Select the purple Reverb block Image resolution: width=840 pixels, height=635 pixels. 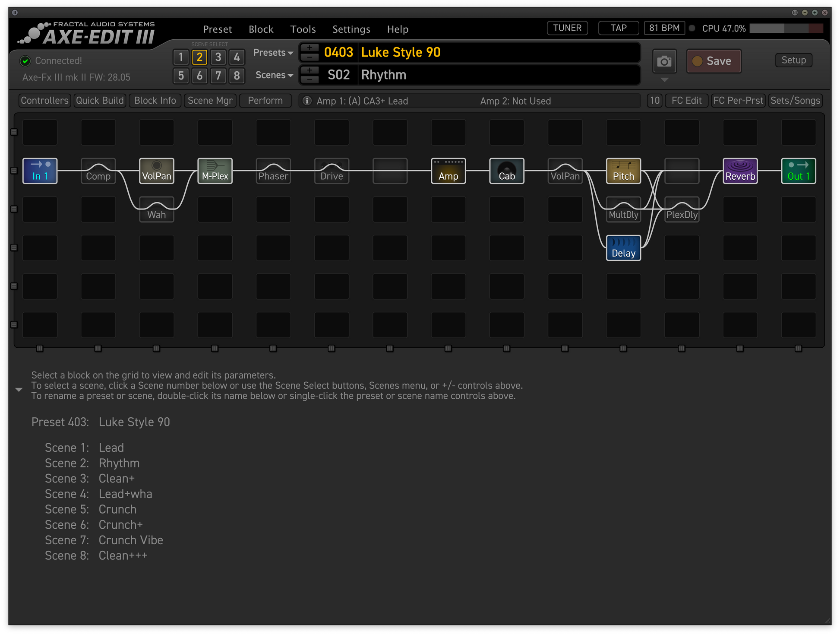coord(740,171)
